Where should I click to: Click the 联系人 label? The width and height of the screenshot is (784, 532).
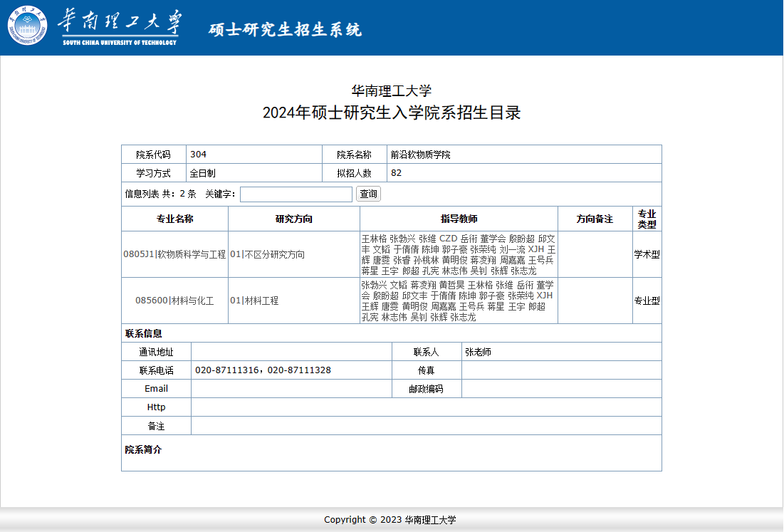pos(427,352)
